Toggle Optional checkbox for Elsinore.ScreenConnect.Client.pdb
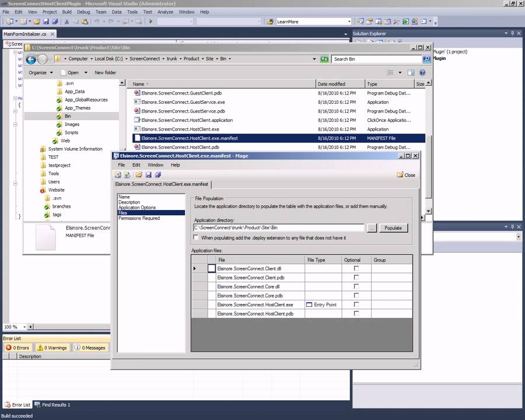Viewport: 525px width, 420px height. coord(356,277)
